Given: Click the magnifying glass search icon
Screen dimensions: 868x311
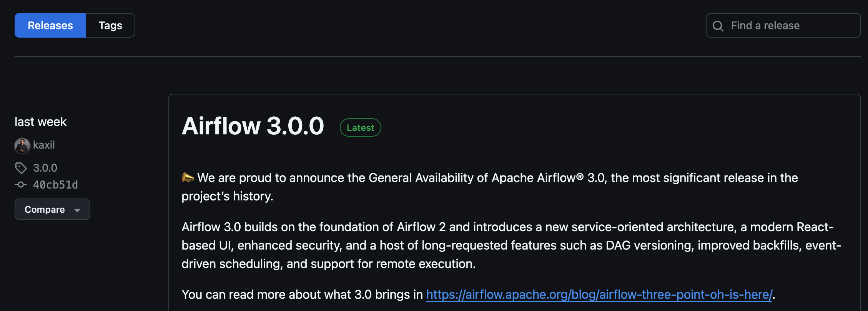Looking at the screenshot, I should point(718,26).
